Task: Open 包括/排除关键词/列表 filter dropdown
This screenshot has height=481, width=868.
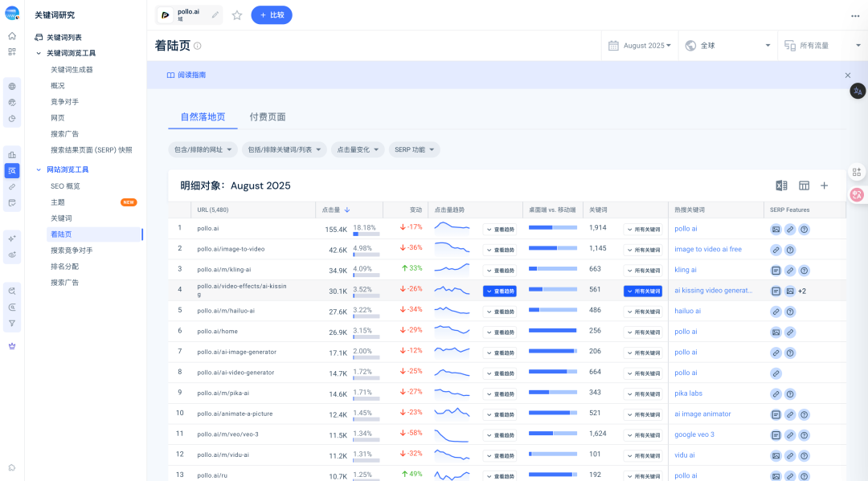Action: [x=284, y=150]
